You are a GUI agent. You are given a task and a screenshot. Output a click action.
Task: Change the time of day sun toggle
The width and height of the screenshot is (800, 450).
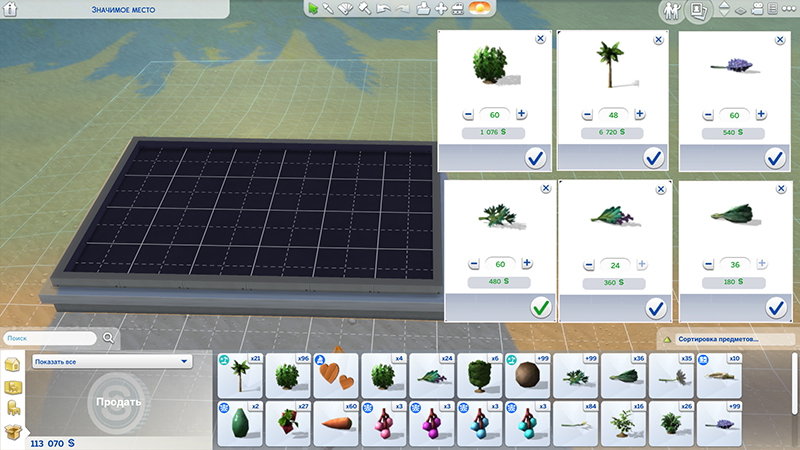(x=479, y=8)
